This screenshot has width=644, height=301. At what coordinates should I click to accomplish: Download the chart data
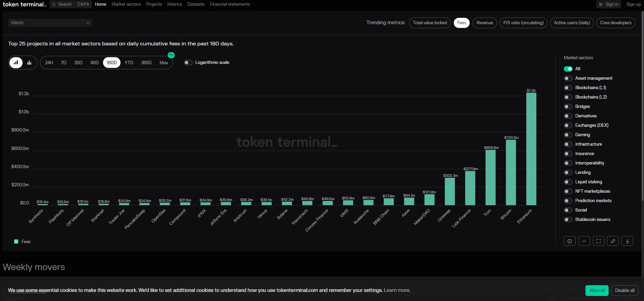point(628,241)
